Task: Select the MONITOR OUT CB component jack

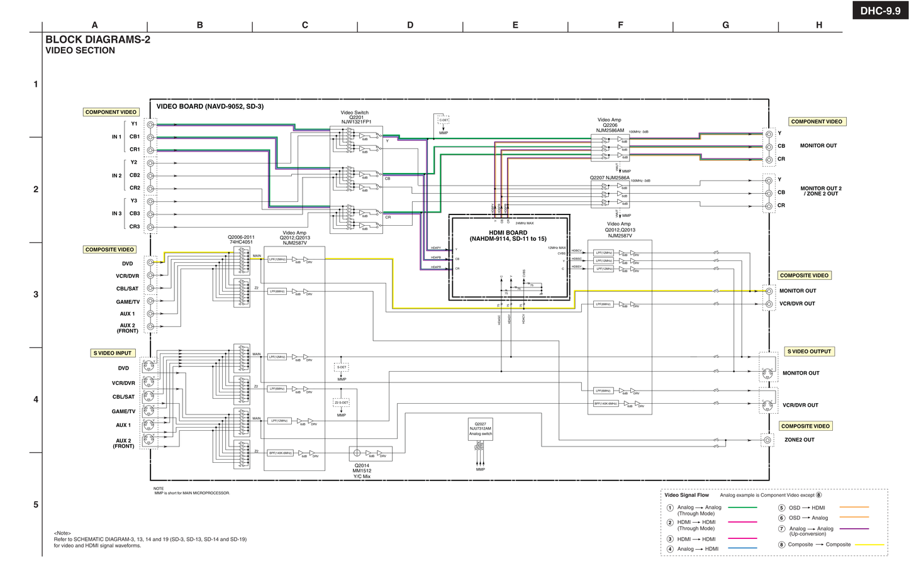Action: (770, 146)
